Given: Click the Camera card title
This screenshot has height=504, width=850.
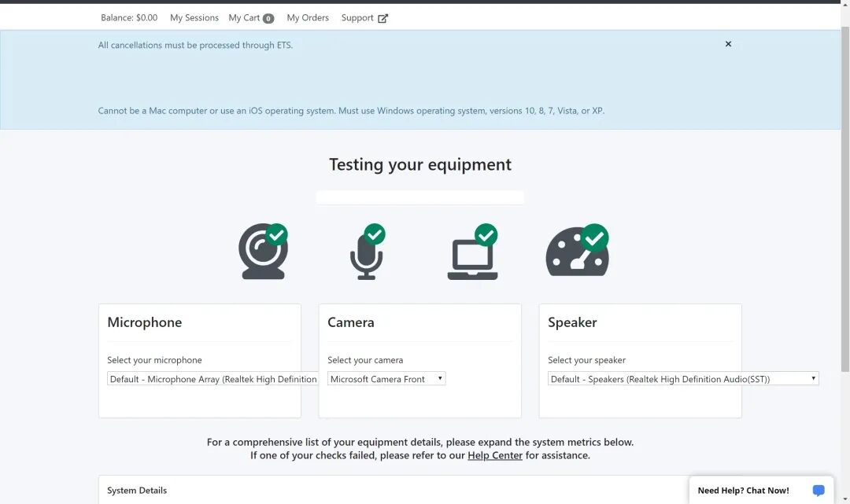Looking at the screenshot, I should coord(351,322).
